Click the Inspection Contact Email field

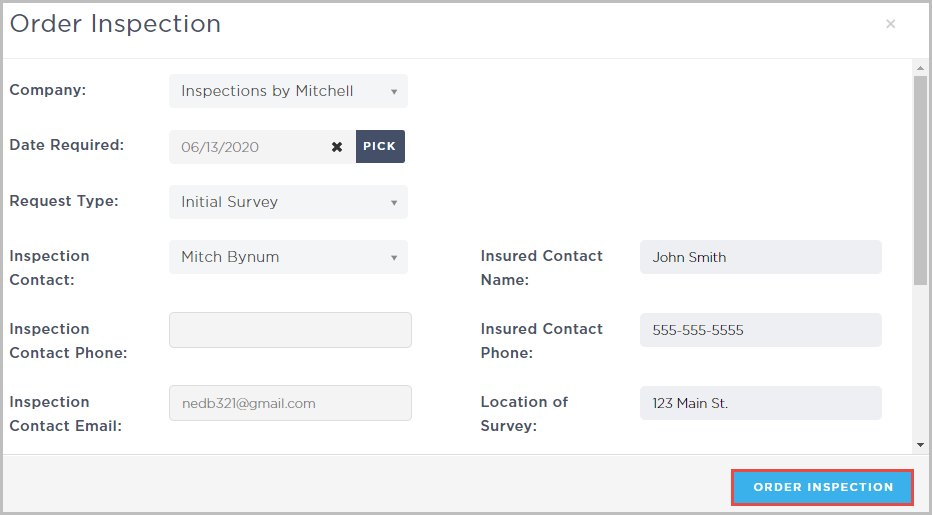(290, 403)
